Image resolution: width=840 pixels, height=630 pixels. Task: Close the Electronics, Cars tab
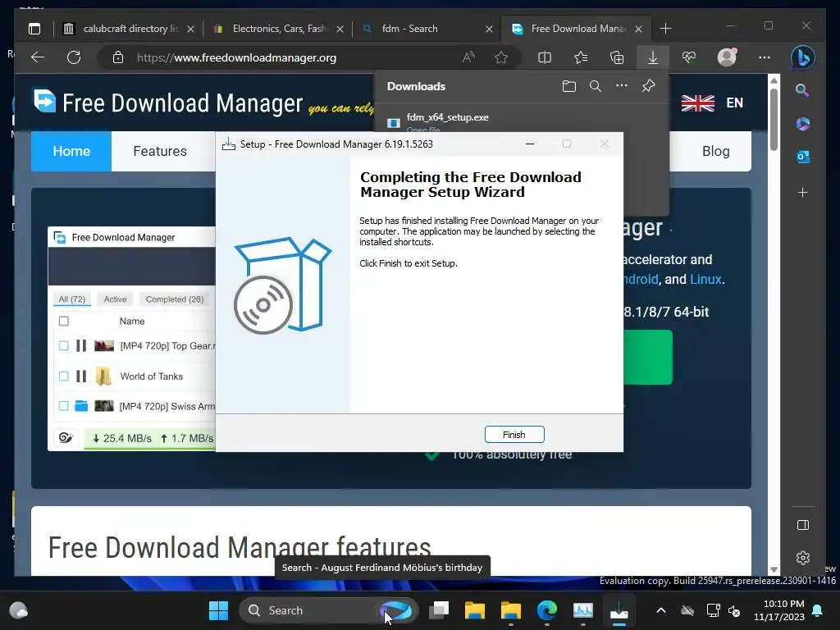coord(340,29)
